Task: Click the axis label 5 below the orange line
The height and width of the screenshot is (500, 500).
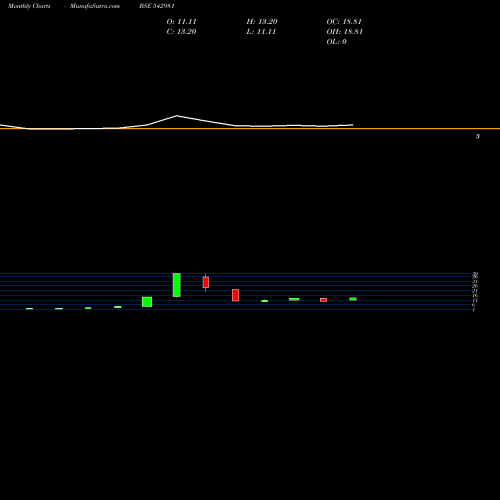Action: pyautogui.click(x=478, y=136)
